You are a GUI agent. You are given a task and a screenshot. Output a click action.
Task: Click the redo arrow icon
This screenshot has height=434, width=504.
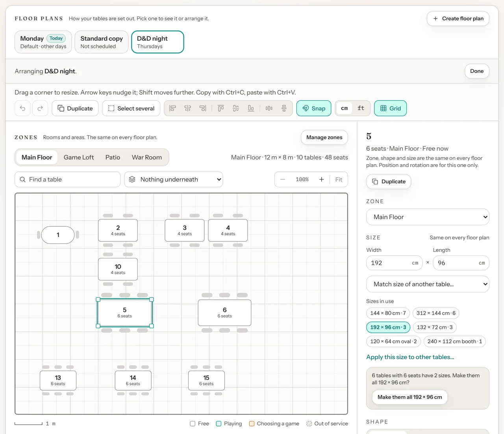coord(40,108)
